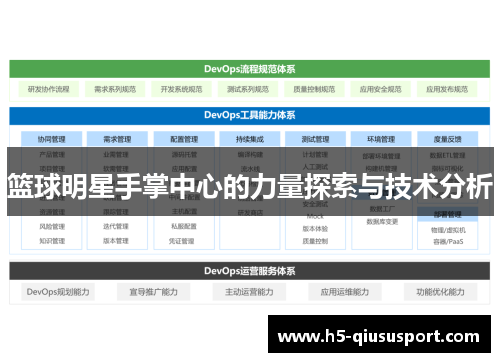Click the 研发商店 entry
The height and width of the screenshot is (362, 500).
250,213
